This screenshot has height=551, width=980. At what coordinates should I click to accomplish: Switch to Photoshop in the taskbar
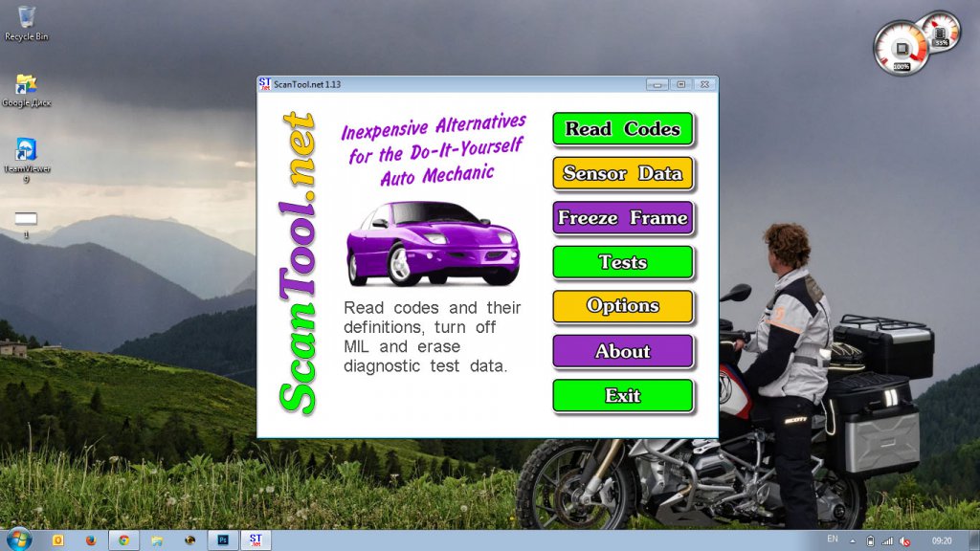click(223, 540)
